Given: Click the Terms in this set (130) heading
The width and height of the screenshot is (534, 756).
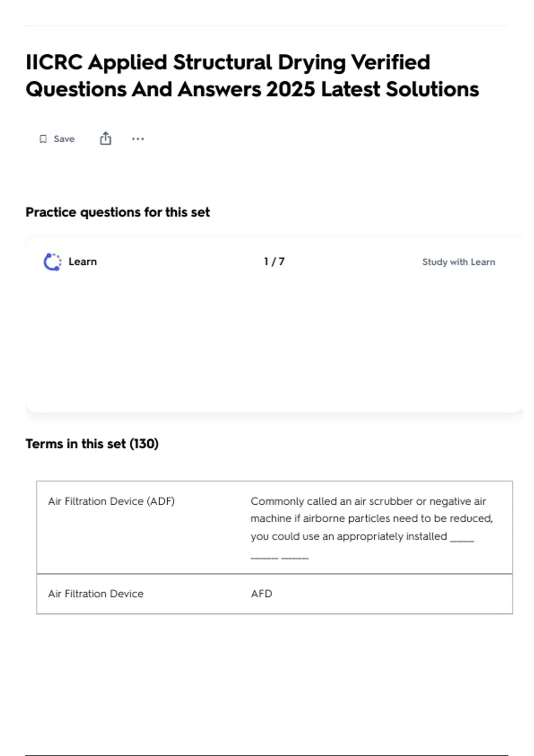Looking at the screenshot, I should tap(92, 444).
